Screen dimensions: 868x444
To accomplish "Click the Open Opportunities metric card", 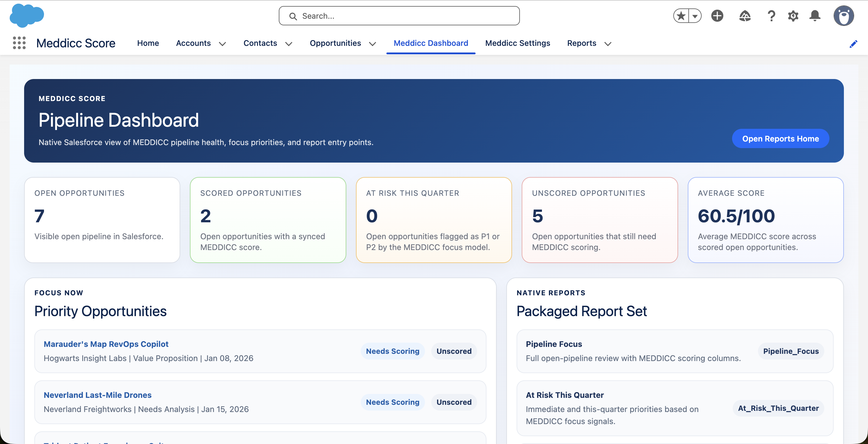I will coord(102,220).
